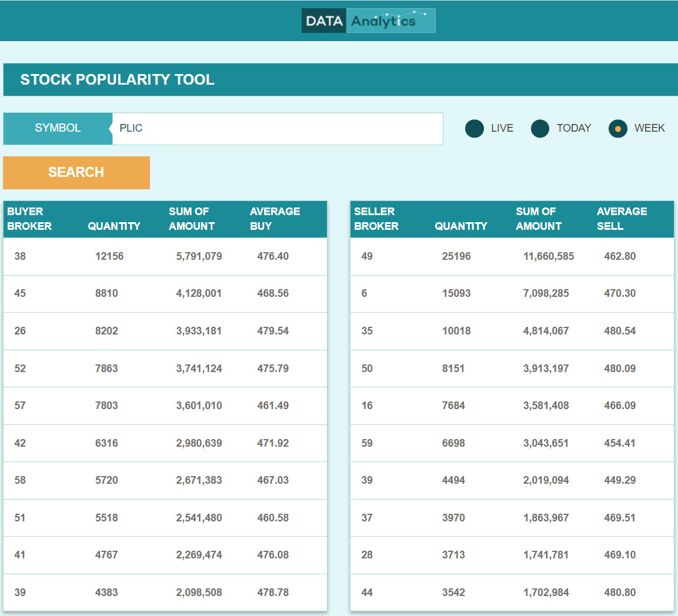
Task: Click the symbol input field containing PLIC
Action: (x=276, y=128)
